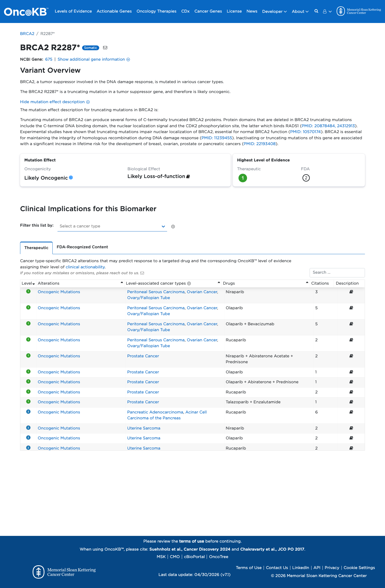Open description icon for Uterine Sarcoma Rucaparib row
Image resolution: width=385 pixels, height=588 pixels.
tap(351, 448)
